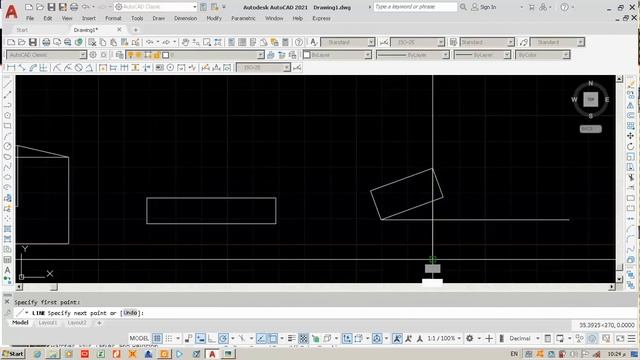Click the Windows Start button
Viewport: 640px width, 360px height.
[13, 354]
